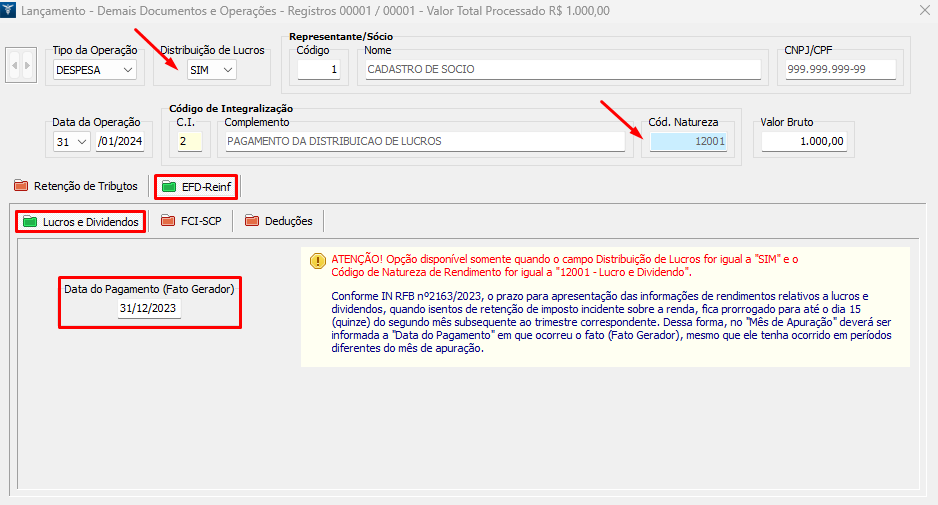The width and height of the screenshot is (938, 505).
Task: Click the next record arrow button
Action: (x=28, y=67)
